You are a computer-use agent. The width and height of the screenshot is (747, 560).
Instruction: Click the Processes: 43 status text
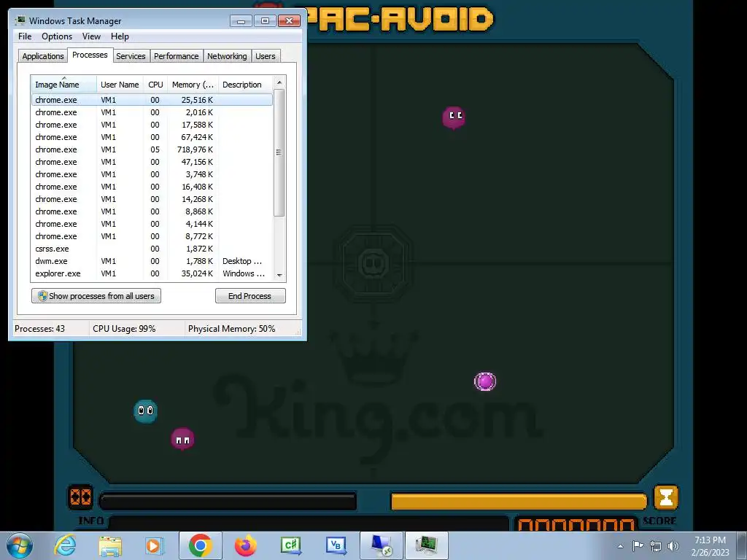tap(39, 329)
